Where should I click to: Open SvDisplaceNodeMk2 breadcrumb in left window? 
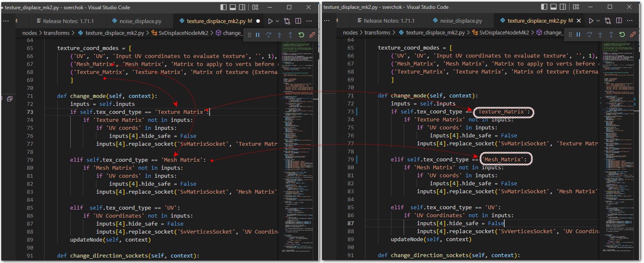point(180,33)
